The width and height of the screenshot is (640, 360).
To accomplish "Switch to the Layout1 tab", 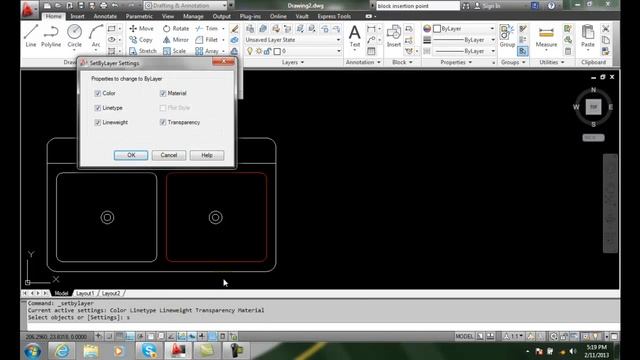I will [x=85, y=293].
